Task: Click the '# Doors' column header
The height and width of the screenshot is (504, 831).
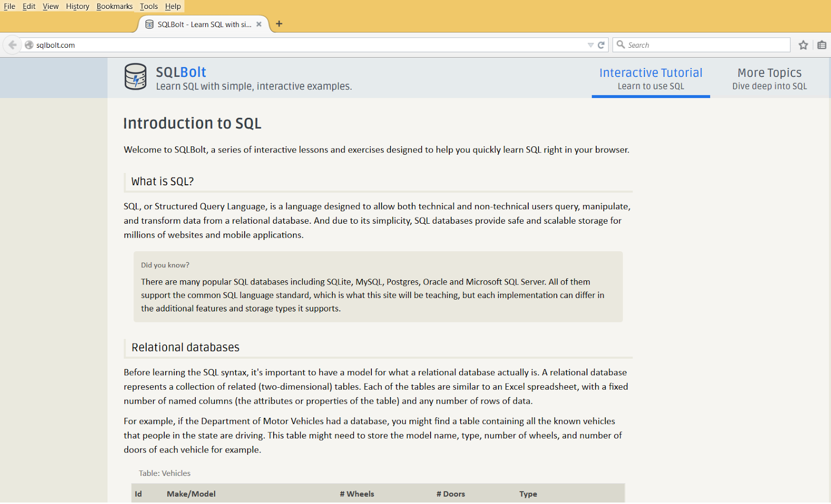Action: (451, 494)
